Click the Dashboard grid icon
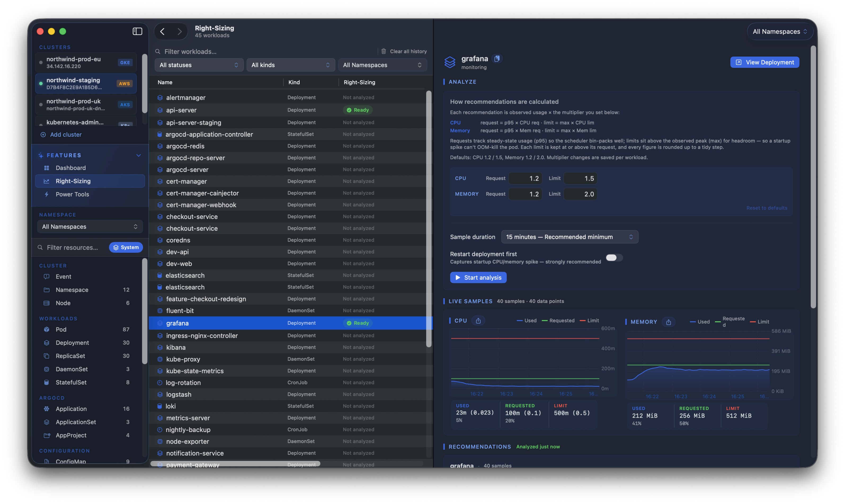 point(47,168)
